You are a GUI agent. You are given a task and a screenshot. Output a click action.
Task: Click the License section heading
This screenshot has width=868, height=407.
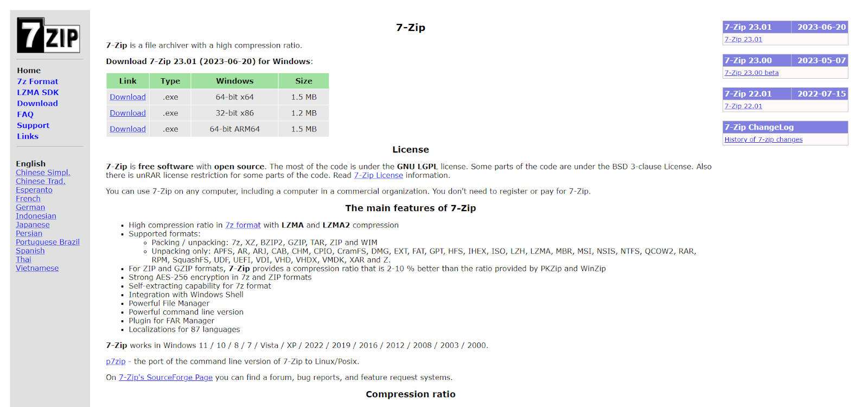click(x=411, y=150)
